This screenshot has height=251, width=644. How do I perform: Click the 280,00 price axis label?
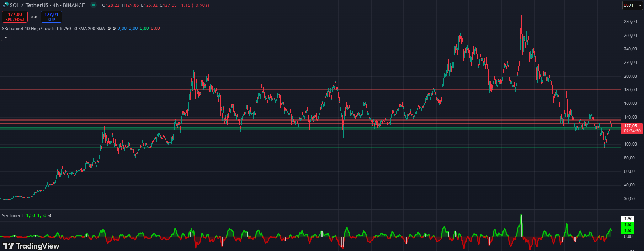tap(630, 22)
